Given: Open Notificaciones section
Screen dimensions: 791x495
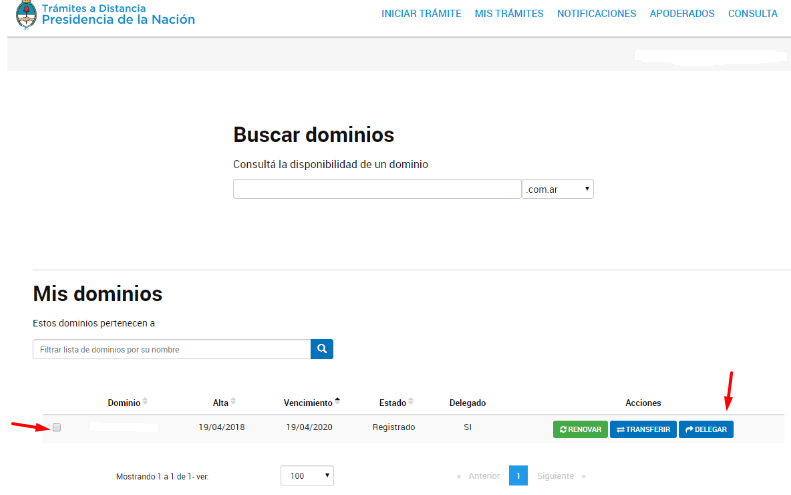Looking at the screenshot, I should click(596, 14).
